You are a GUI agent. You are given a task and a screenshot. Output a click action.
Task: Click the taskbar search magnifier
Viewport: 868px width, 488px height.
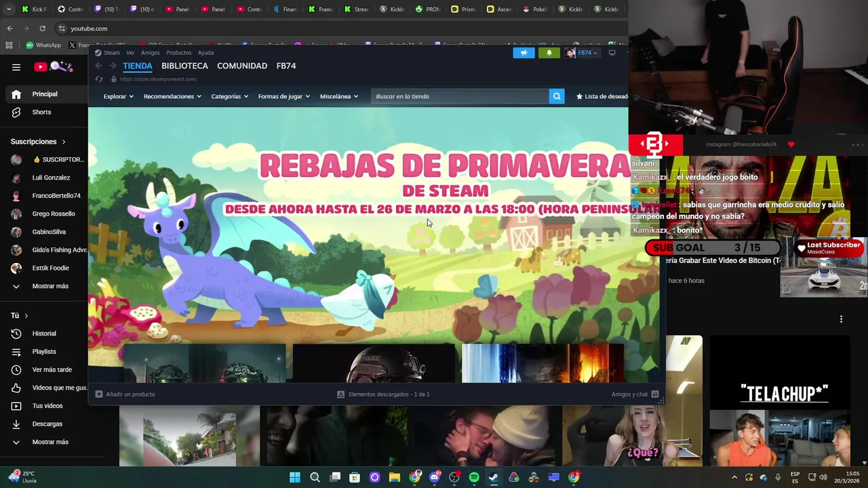(x=315, y=477)
